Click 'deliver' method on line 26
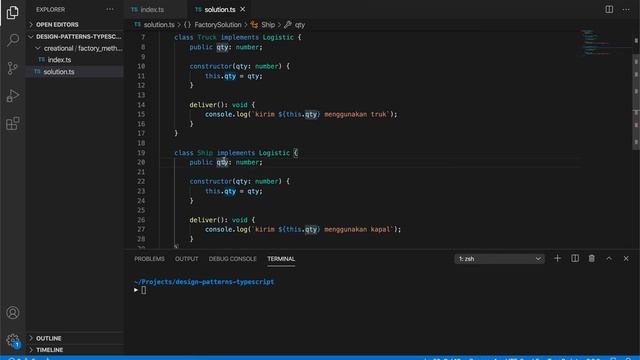640x360 pixels. (203, 220)
